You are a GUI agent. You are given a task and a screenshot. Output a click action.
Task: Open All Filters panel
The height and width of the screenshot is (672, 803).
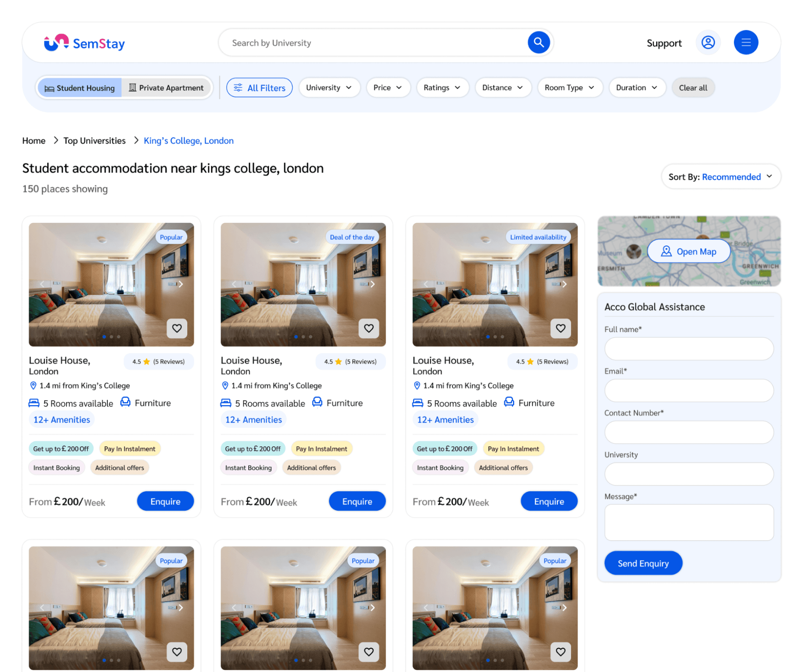[x=259, y=88]
